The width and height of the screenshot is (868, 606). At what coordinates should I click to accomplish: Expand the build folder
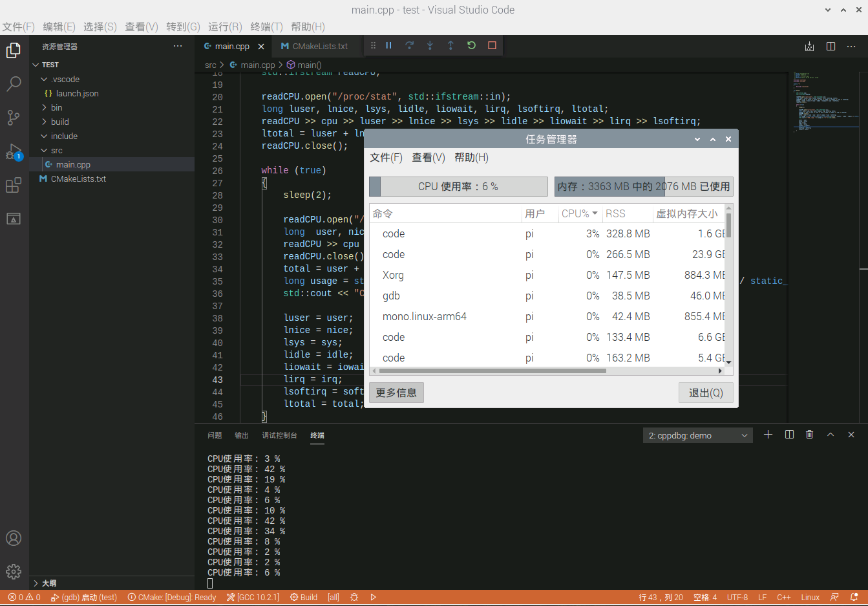(x=44, y=122)
